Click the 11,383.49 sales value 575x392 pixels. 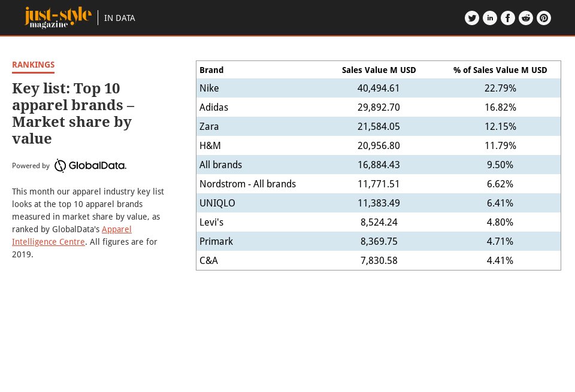(379, 203)
